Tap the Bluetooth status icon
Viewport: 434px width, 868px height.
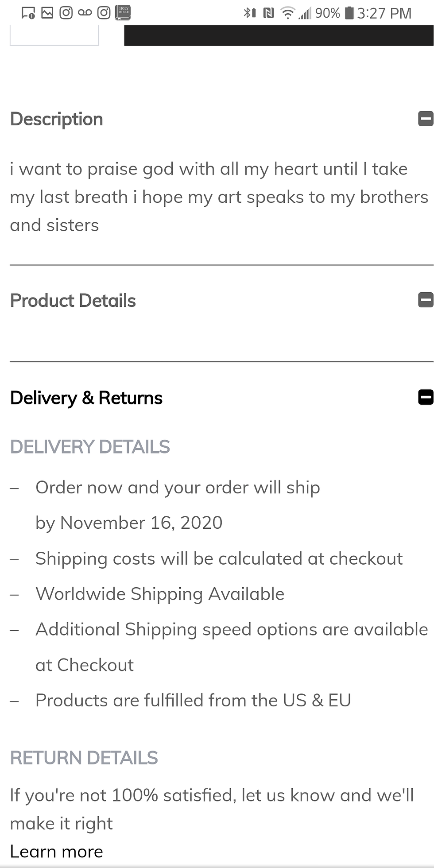[x=249, y=13]
